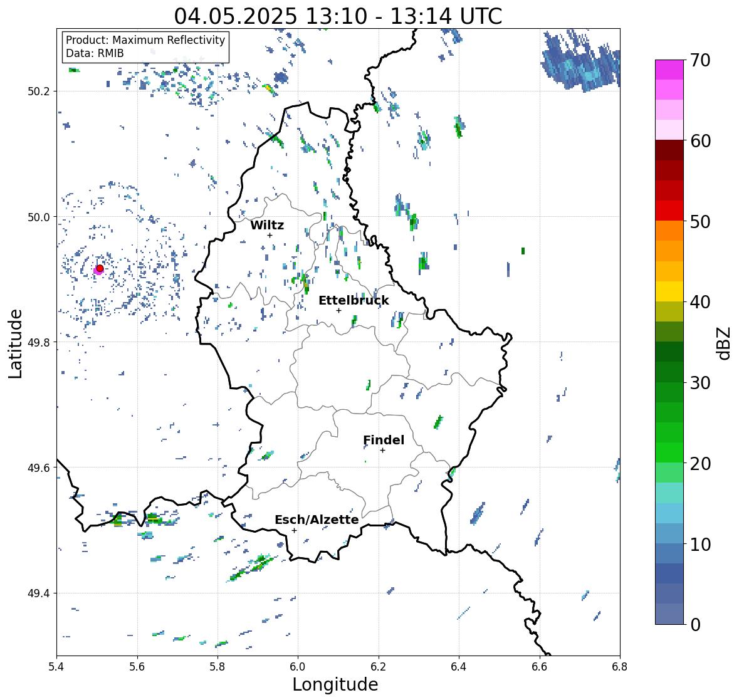Screen dimensions: 739x700
Task: Click the Esch/Alzette station label
Action: (317, 520)
